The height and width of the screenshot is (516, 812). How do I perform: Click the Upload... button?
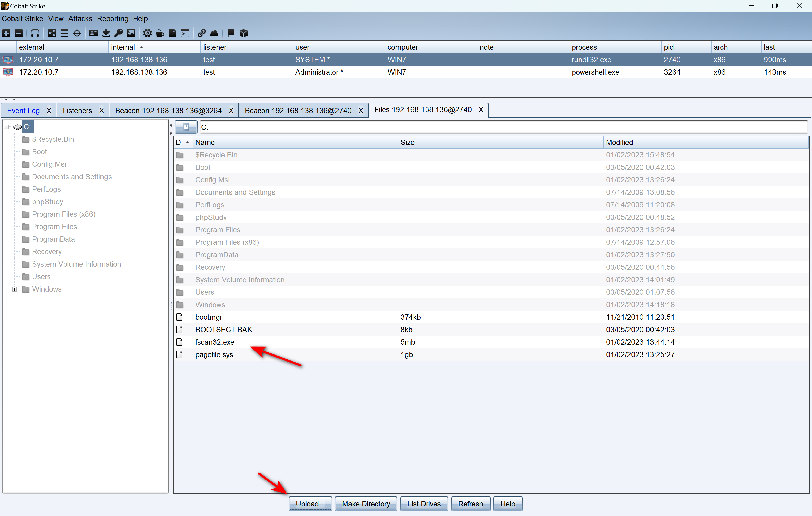[310, 504]
